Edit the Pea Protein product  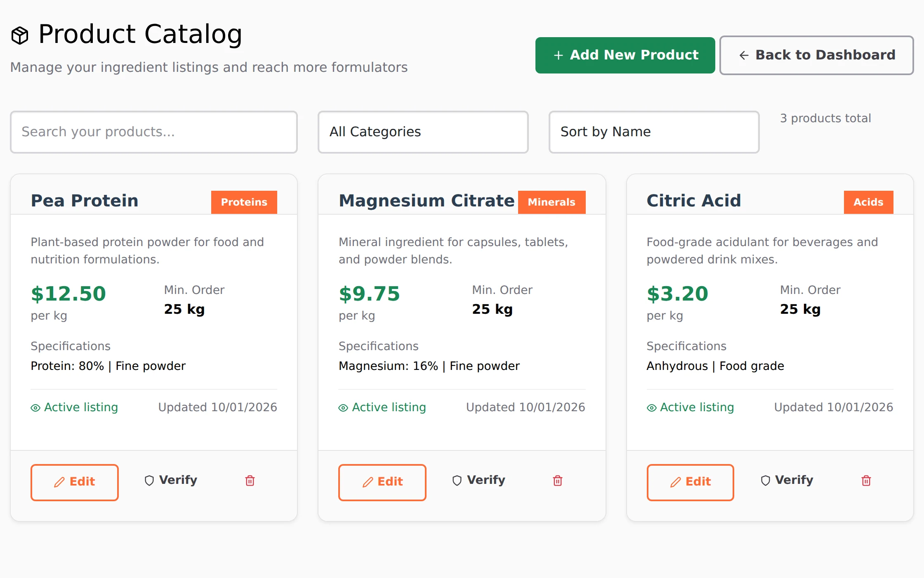[75, 482]
